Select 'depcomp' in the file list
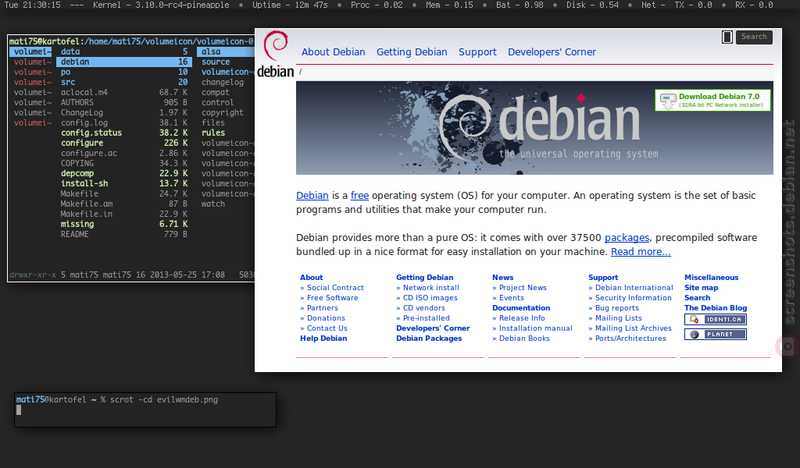The width and height of the screenshot is (800, 468). [124, 174]
